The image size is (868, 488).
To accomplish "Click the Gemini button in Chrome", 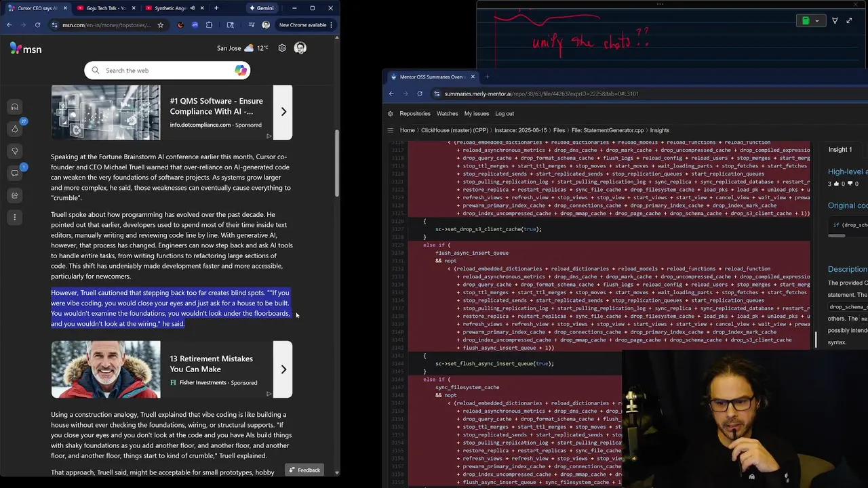I will tap(261, 8).
